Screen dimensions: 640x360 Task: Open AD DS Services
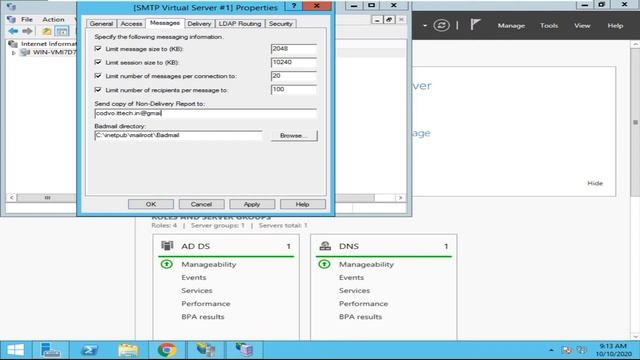click(197, 291)
